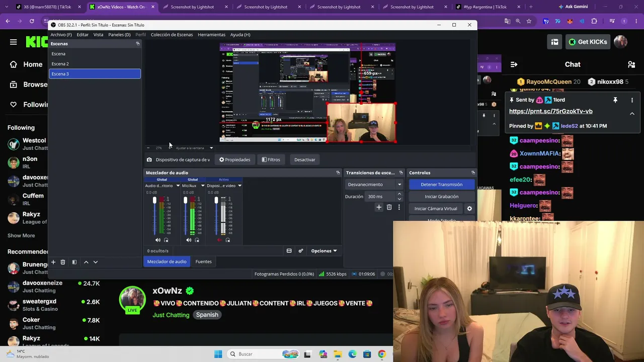Collapse the Kick chat panel
The width and height of the screenshot is (644, 362).
[514, 64]
